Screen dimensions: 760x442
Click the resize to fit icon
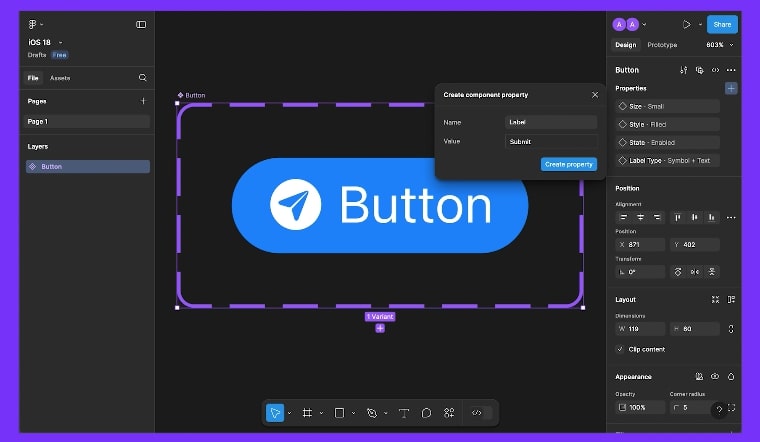click(x=715, y=300)
